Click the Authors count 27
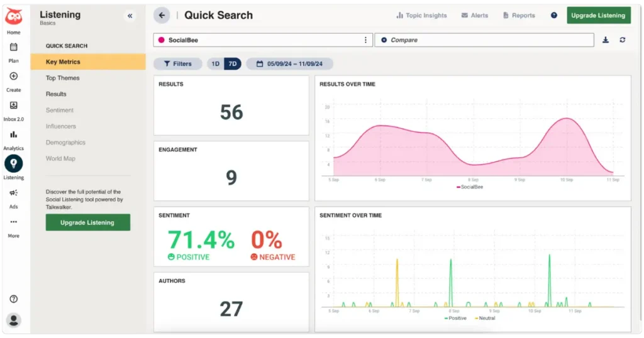 click(231, 309)
